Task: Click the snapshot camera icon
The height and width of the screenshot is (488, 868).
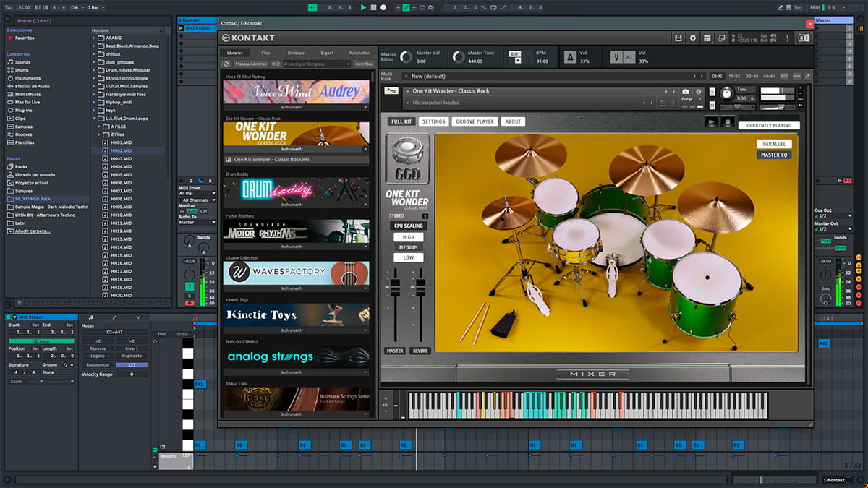Action: tap(686, 92)
